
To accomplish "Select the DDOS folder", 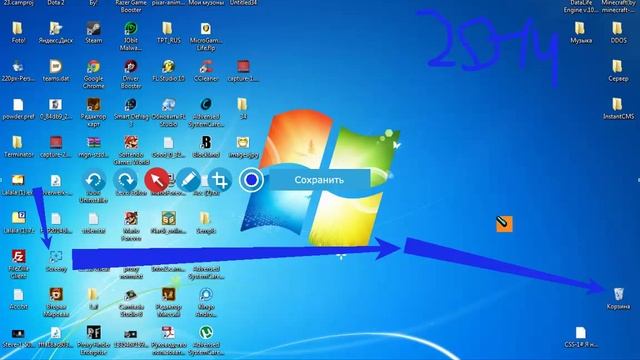I will (x=618, y=33).
